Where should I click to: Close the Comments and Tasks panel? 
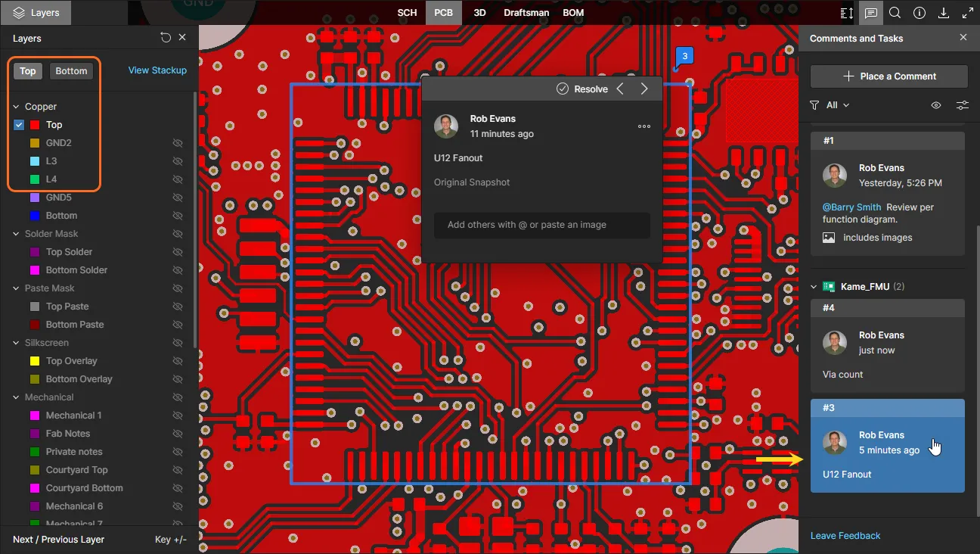coord(963,38)
